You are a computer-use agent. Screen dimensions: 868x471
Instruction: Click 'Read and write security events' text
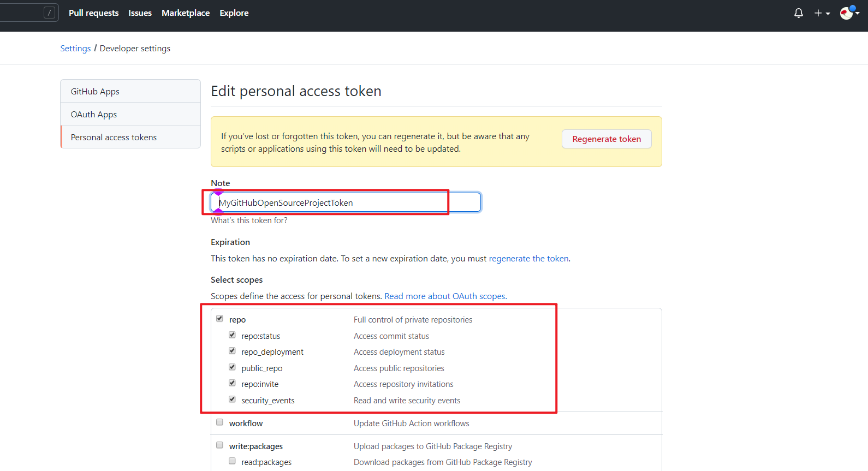tap(407, 401)
